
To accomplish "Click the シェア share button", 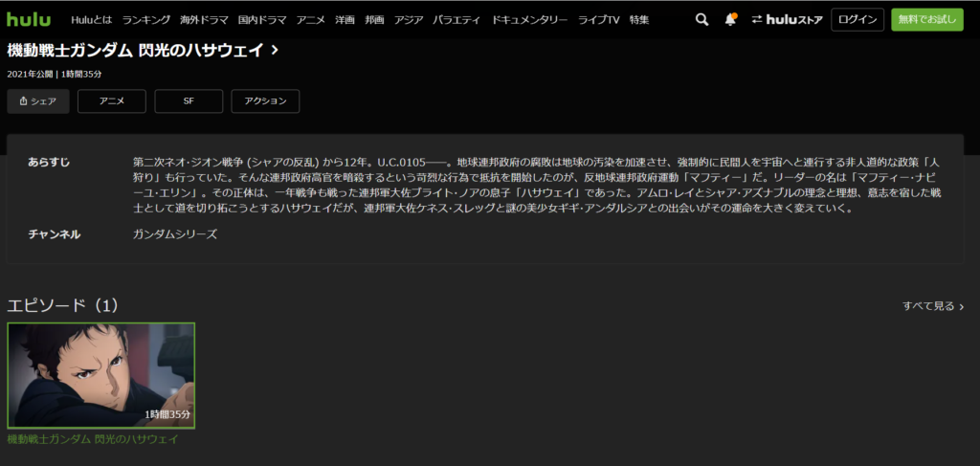I will (x=38, y=101).
